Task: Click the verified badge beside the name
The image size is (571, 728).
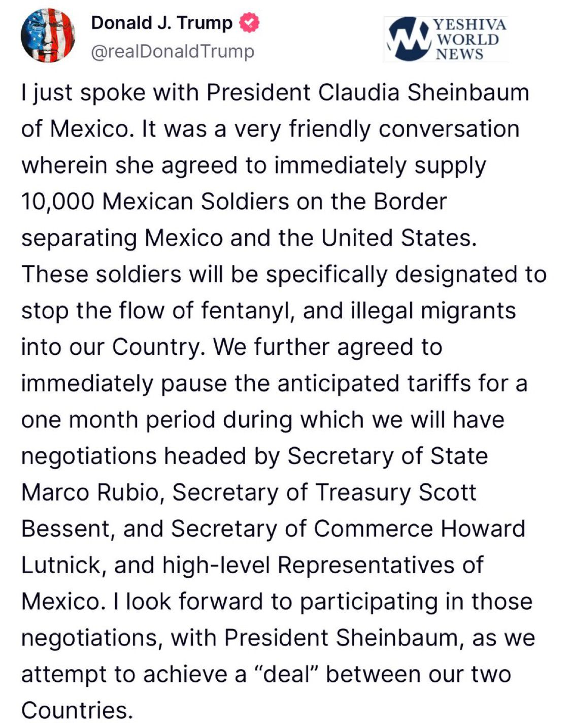Action: tap(249, 23)
